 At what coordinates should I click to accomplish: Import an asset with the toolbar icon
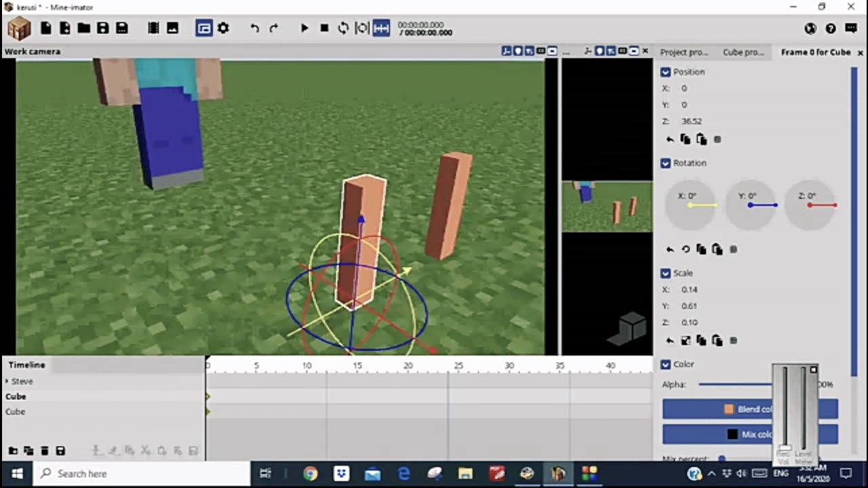[x=65, y=28]
